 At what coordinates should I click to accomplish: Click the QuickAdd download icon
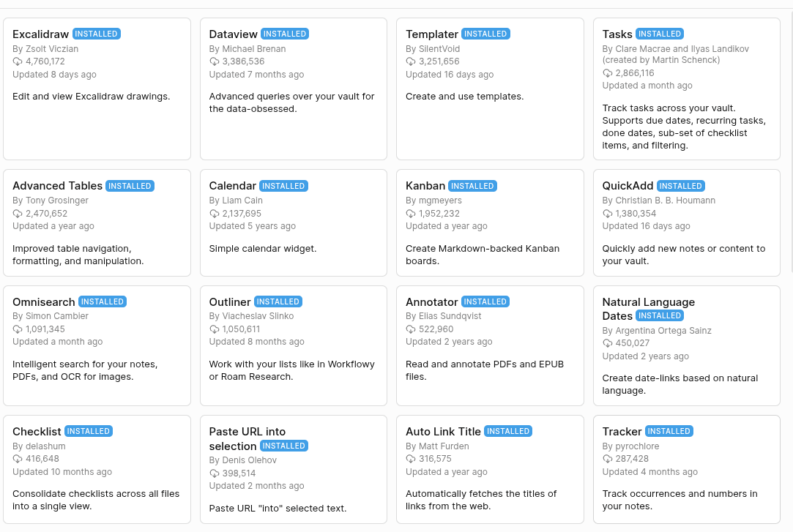point(608,214)
